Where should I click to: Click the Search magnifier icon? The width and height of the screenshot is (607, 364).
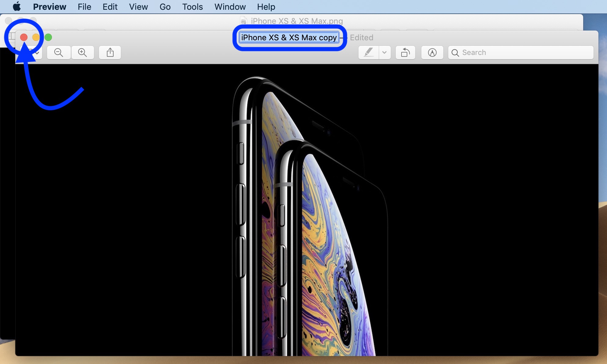[x=455, y=53]
